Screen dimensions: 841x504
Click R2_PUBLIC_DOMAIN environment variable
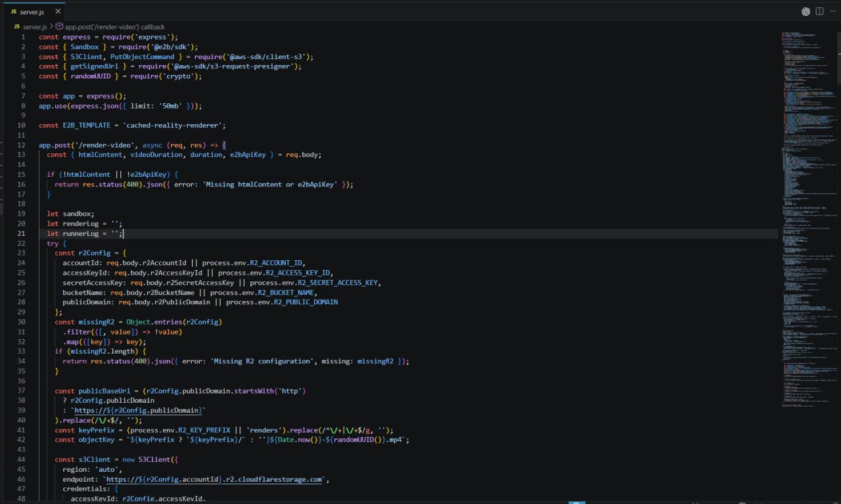coord(306,302)
